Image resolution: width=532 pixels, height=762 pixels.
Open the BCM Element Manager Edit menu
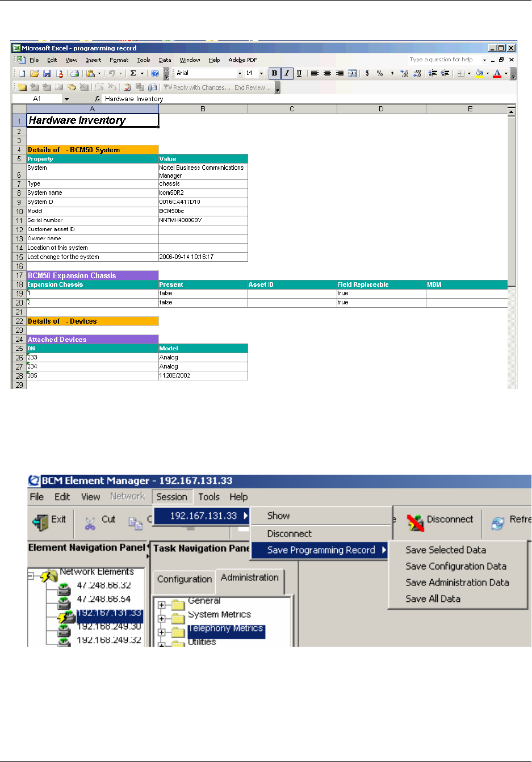click(x=62, y=497)
